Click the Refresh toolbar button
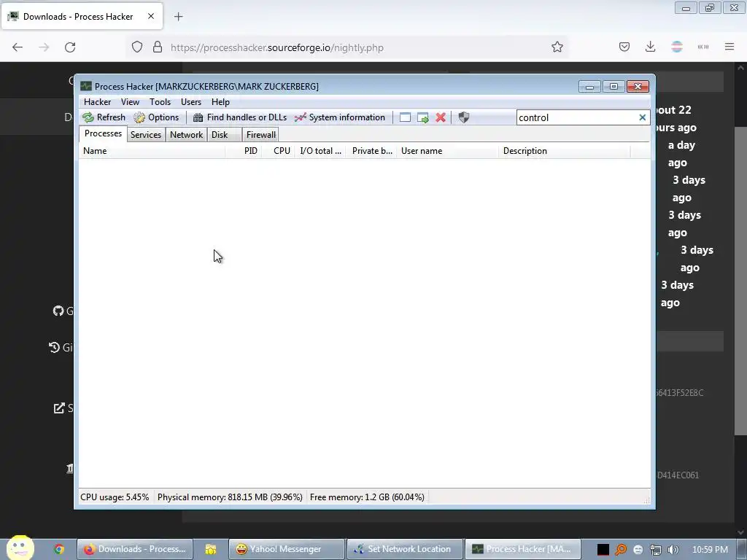The image size is (747, 560). [x=104, y=117]
